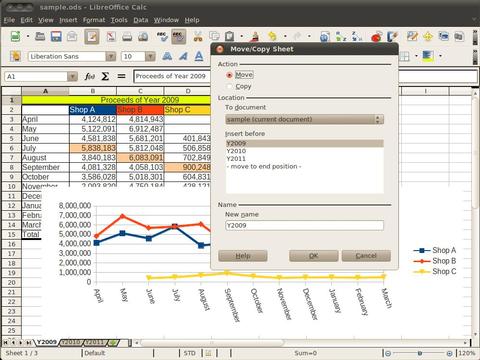Open the Format menu
480x360 pixels.
pyautogui.click(x=94, y=20)
